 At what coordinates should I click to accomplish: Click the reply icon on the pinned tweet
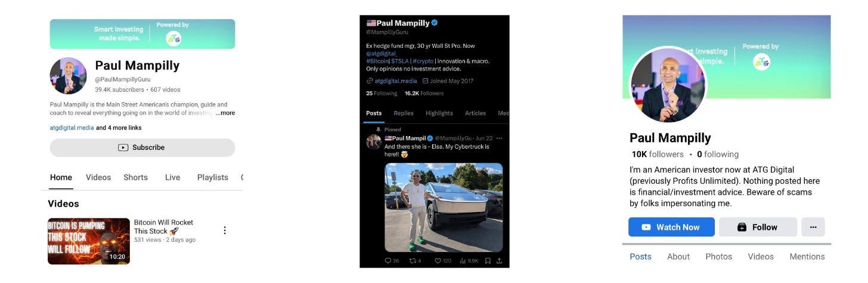pos(388,260)
